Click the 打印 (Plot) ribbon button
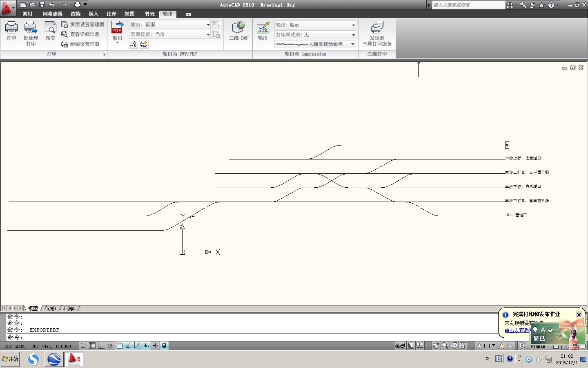This screenshot has height=368, width=588. (x=11, y=31)
